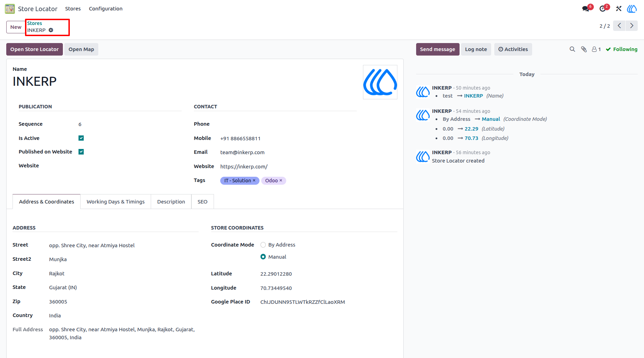Switch to Working Days & Timings tab
644x358 pixels.
point(116,202)
